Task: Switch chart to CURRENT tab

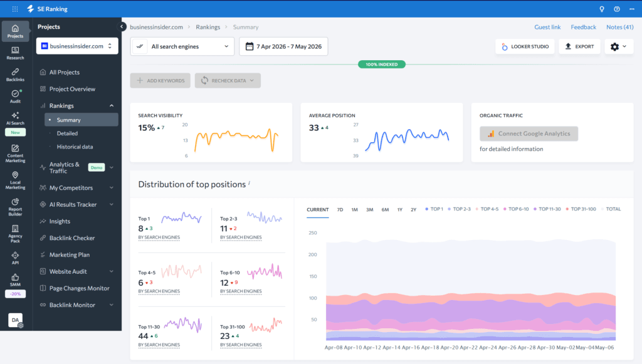Action: [x=318, y=209]
